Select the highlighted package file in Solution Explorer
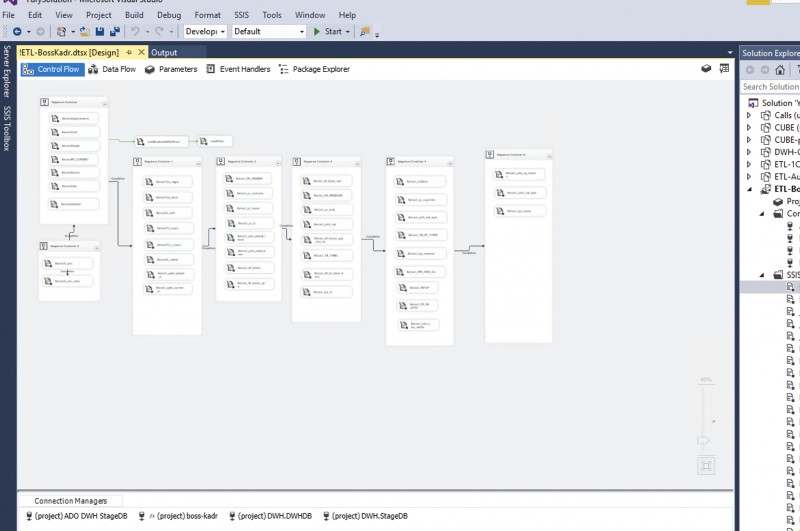Screen dimensions: 800x531 tap(770, 287)
